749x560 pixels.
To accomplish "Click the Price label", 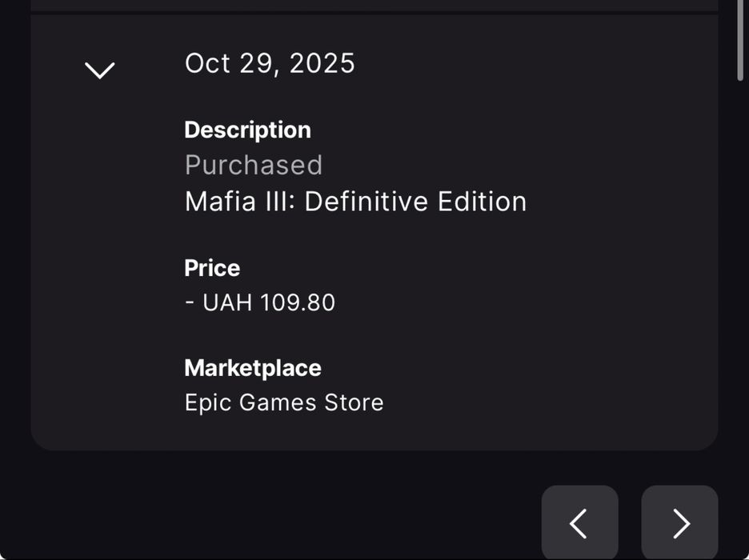I will coord(212,268).
